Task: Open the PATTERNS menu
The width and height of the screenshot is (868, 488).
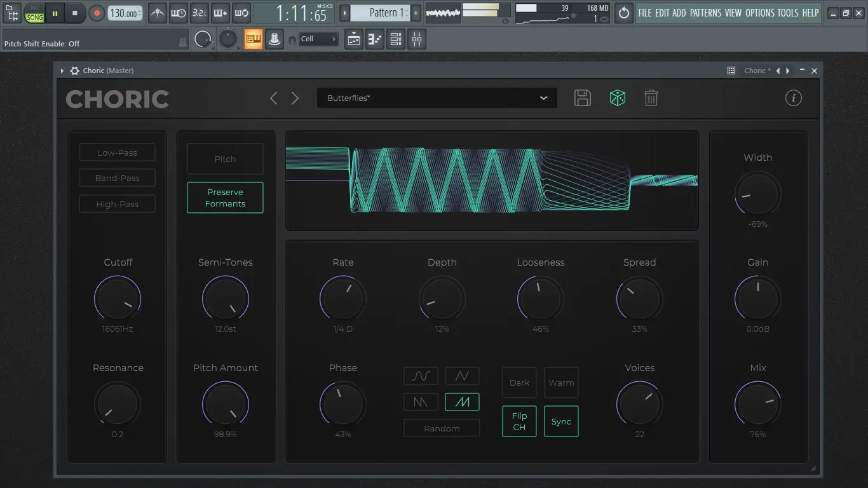Action: point(705,13)
